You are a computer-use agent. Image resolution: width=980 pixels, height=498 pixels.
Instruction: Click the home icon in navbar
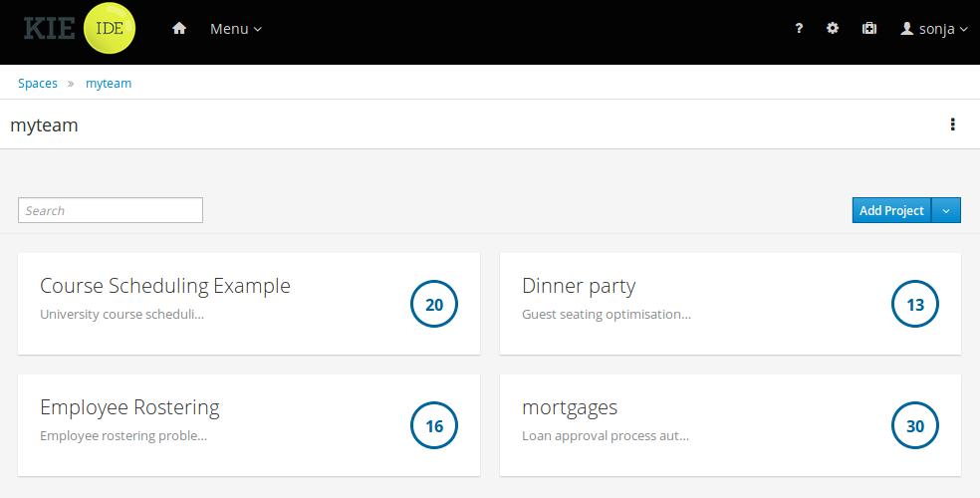click(179, 29)
